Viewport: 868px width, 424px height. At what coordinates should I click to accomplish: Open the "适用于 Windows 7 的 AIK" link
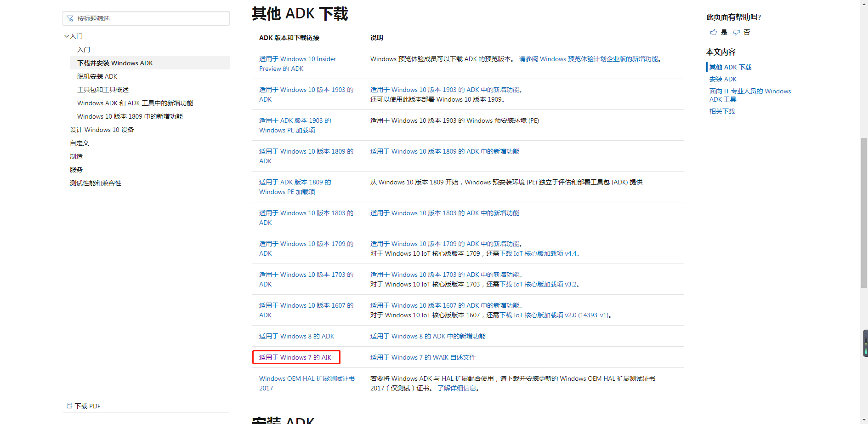point(295,357)
